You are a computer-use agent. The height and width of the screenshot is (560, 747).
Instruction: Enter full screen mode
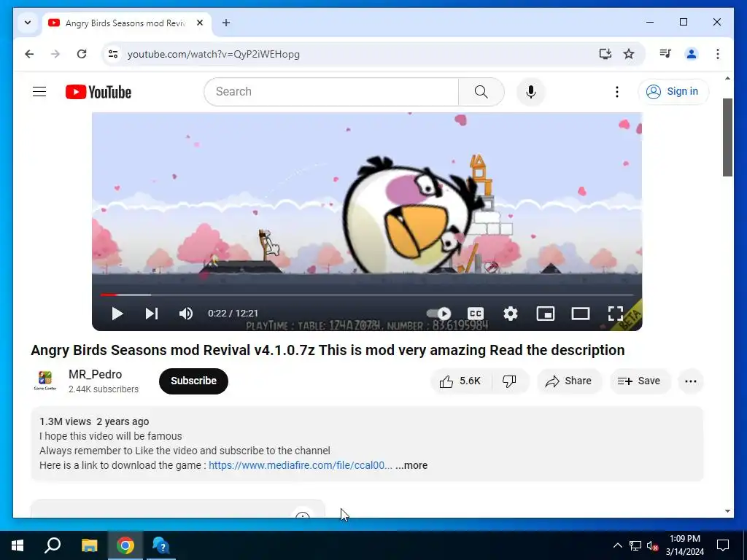(616, 314)
